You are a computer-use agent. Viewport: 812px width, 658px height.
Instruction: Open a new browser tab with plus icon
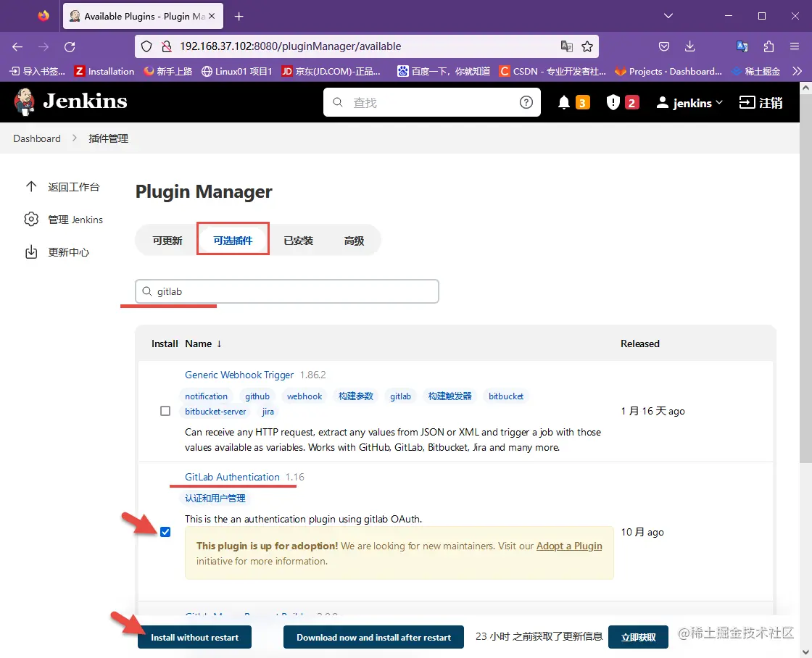pyautogui.click(x=239, y=17)
